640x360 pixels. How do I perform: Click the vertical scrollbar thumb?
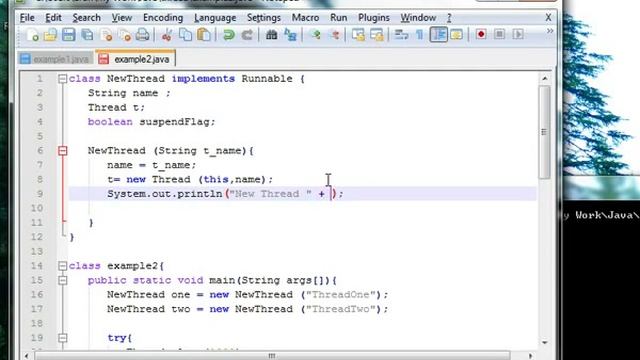(544, 132)
